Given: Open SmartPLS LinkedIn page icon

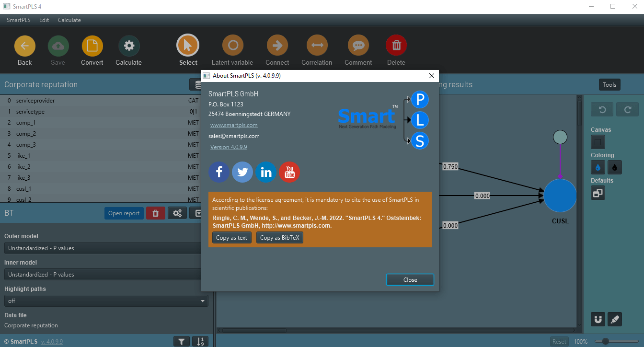Looking at the screenshot, I should 266,172.
